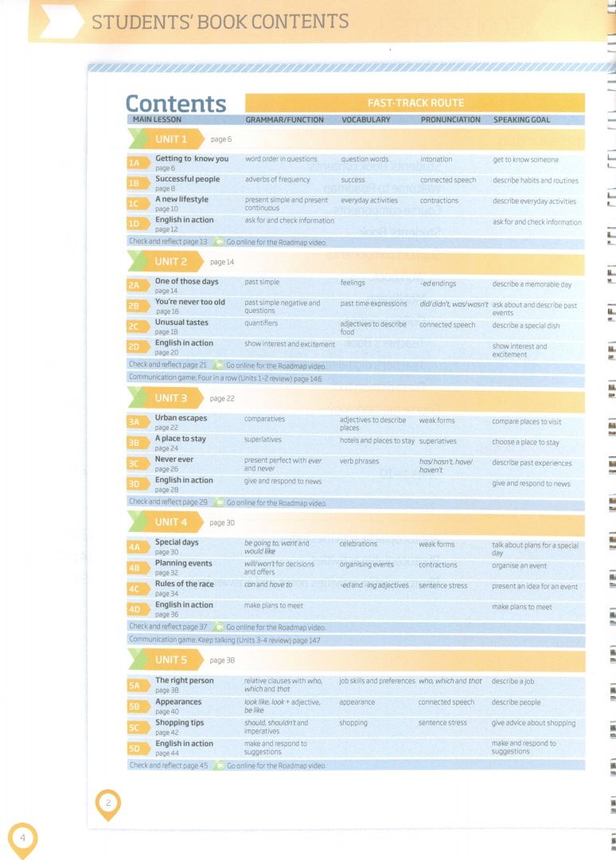Open the lesson One of those days
The image size is (616, 860).
click(x=187, y=281)
